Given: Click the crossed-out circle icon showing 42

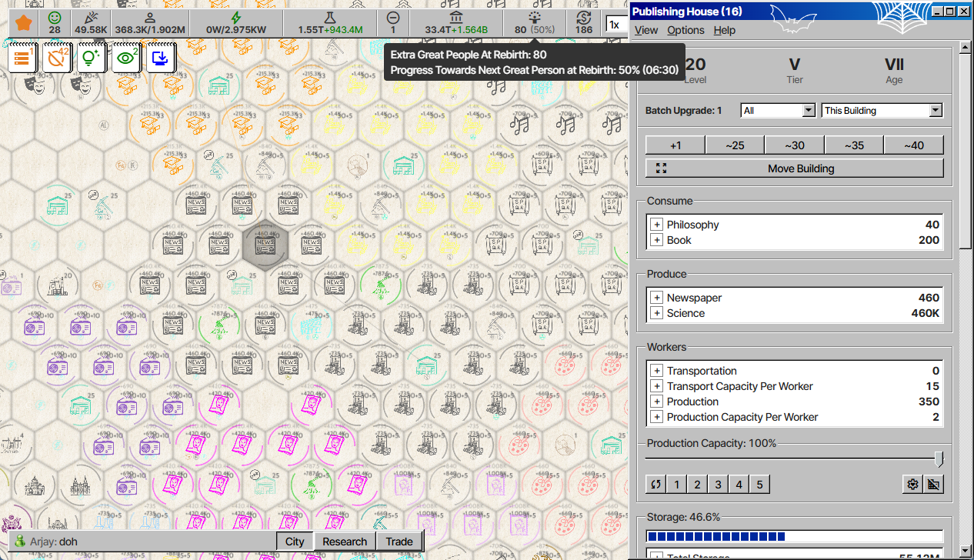Looking at the screenshot, I should pos(57,58).
